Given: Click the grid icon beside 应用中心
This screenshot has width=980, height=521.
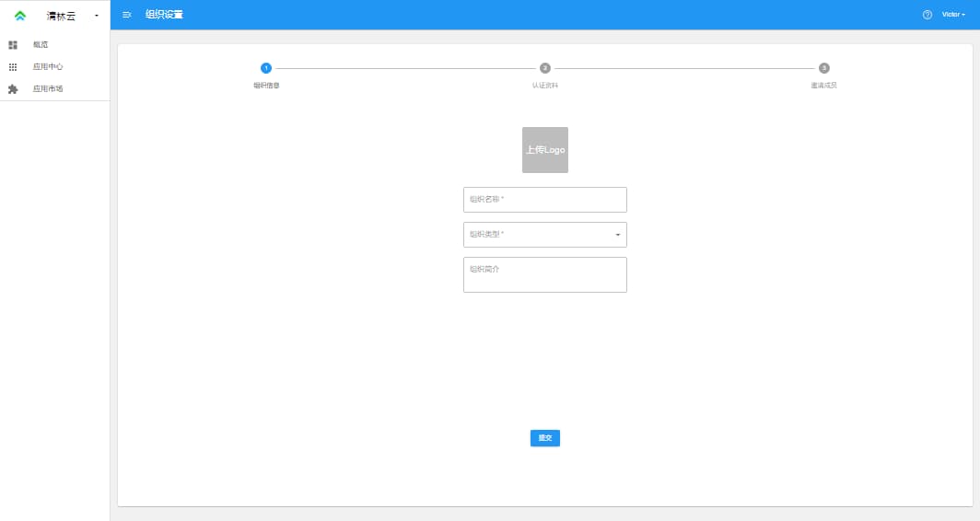Looking at the screenshot, I should (x=13, y=67).
